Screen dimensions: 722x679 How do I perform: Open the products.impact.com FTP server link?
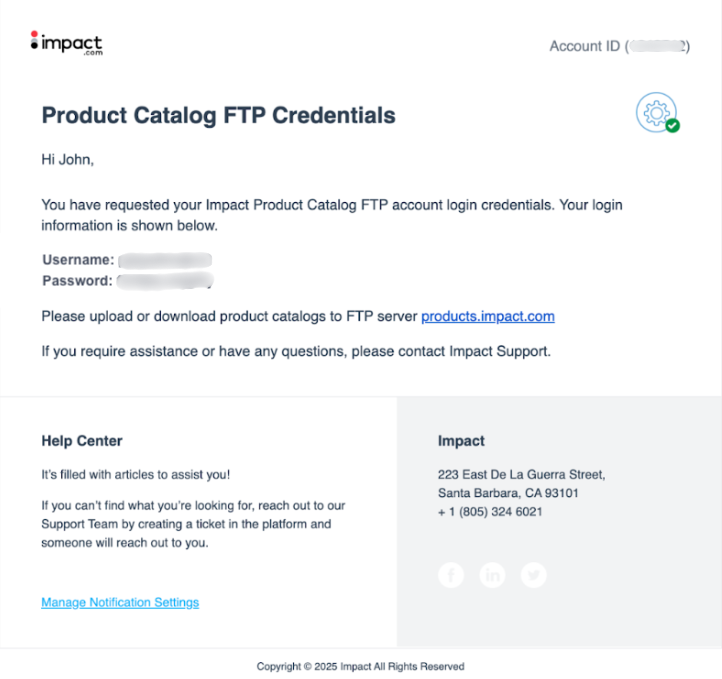[x=487, y=316]
